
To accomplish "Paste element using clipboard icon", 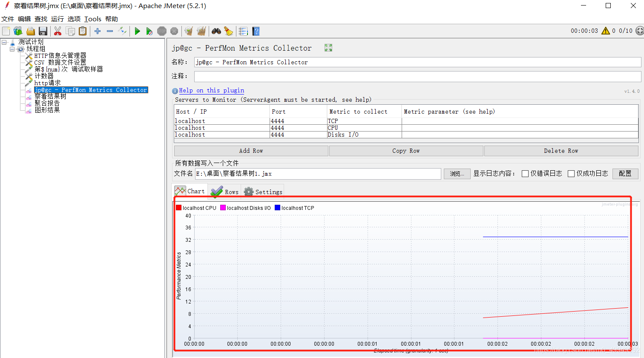I will (83, 31).
